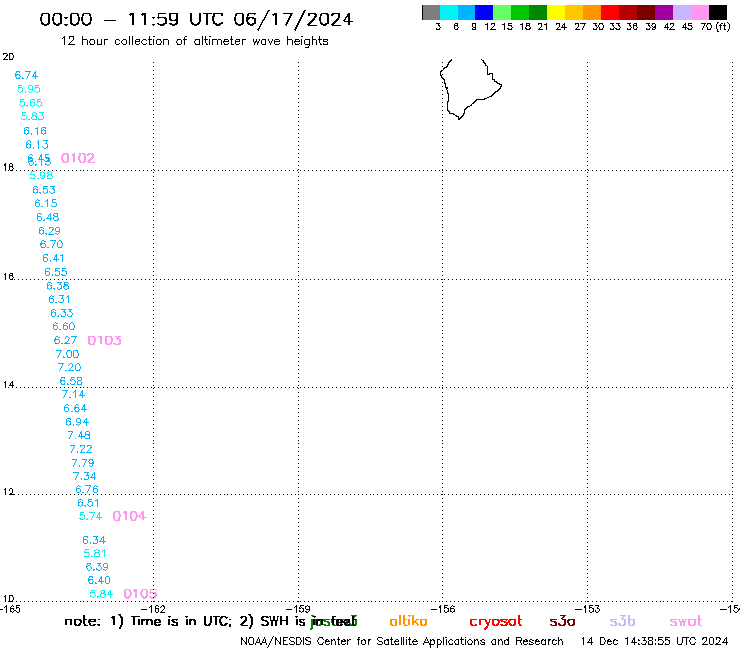Click the gray swatch in the color scale
740x650 pixels.
431,12
